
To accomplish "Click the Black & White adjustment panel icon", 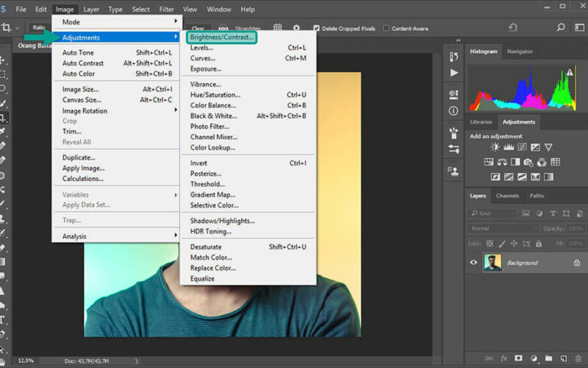I will 515,162.
